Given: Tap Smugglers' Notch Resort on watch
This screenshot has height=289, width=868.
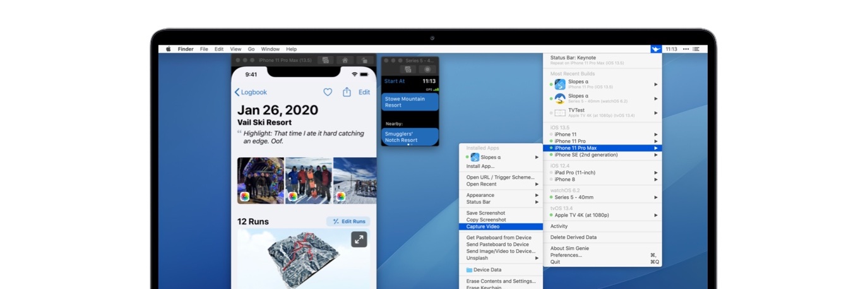Looking at the screenshot, I should 410,136.
